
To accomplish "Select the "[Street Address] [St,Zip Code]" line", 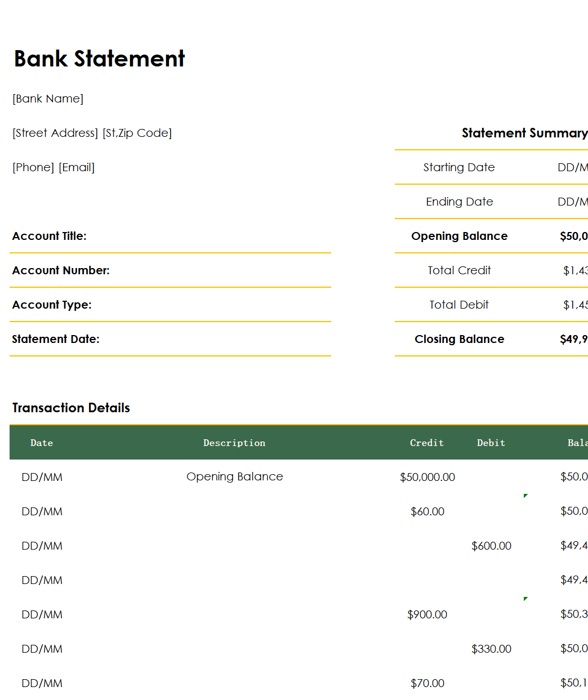I will coord(92,133).
